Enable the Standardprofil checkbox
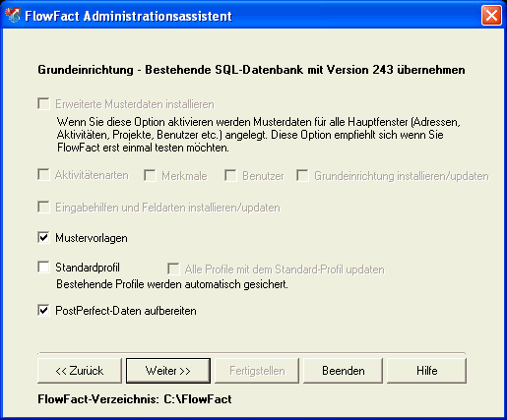This screenshot has height=420, width=507. [43, 267]
